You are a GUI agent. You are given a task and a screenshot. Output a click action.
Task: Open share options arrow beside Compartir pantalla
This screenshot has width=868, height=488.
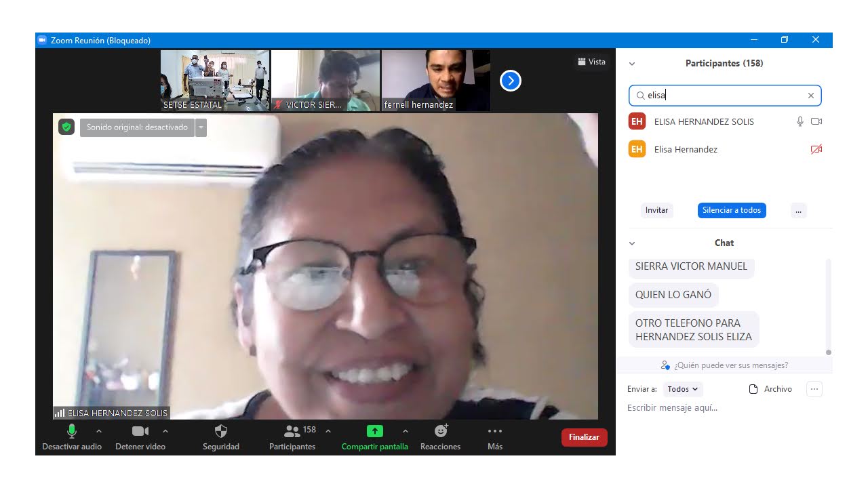[406, 431]
